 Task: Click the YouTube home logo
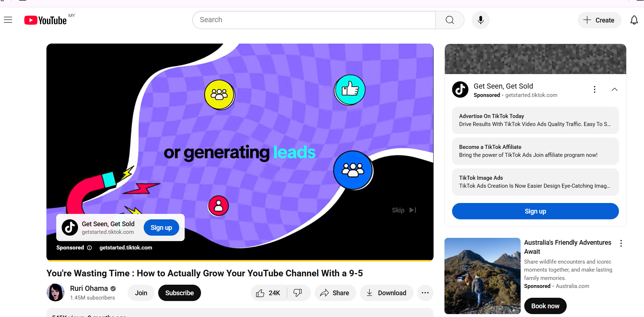point(46,20)
